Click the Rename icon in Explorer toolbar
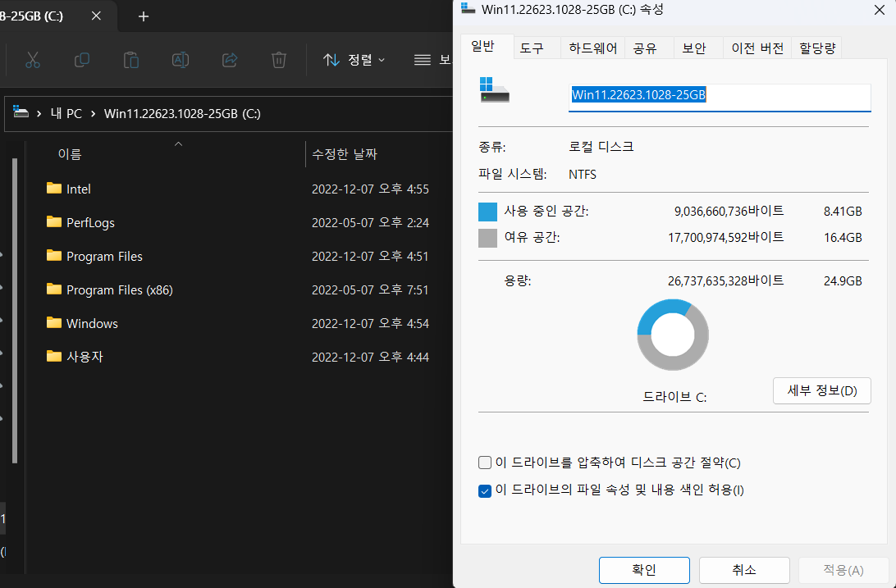This screenshot has height=588, width=896. 180,60
